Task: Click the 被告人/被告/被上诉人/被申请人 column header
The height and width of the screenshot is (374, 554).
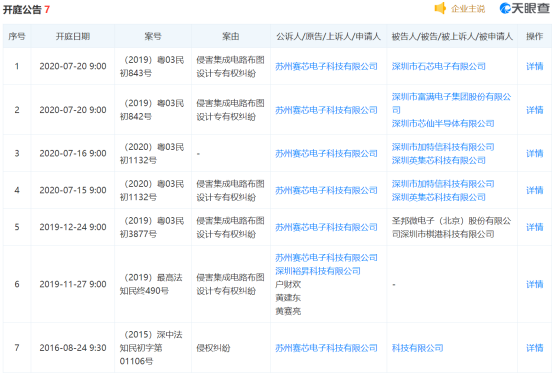Action: pyautogui.click(x=452, y=36)
